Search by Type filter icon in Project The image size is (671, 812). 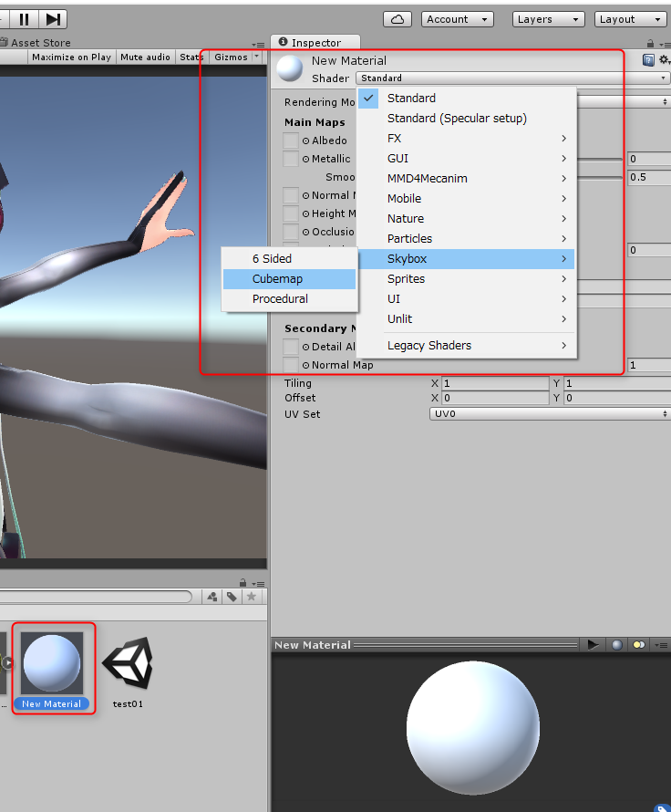212,597
